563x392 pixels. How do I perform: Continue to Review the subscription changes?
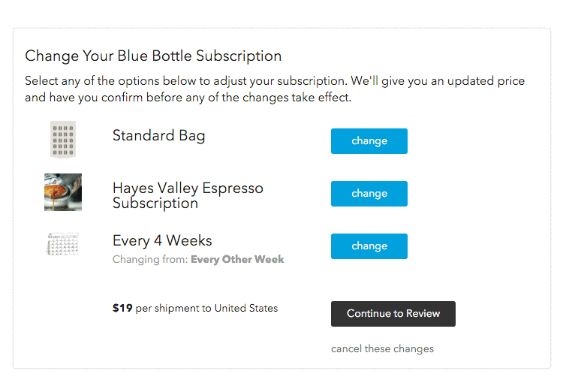pos(393,314)
